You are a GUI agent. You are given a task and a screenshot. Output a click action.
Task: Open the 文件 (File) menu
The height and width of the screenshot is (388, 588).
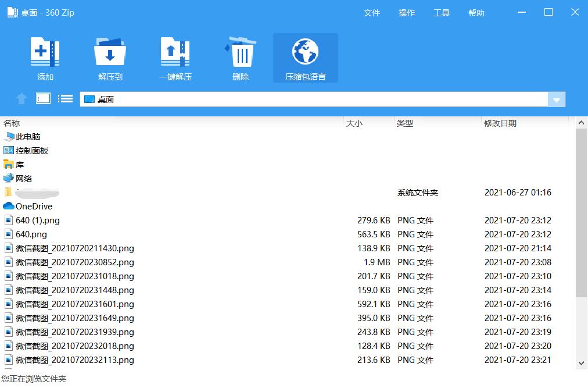tap(372, 12)
